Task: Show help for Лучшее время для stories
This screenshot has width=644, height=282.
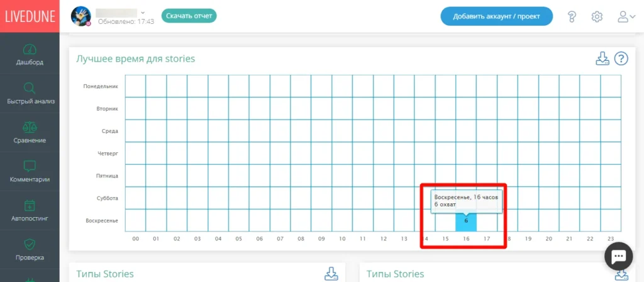Action: click(x=621, y=59)
